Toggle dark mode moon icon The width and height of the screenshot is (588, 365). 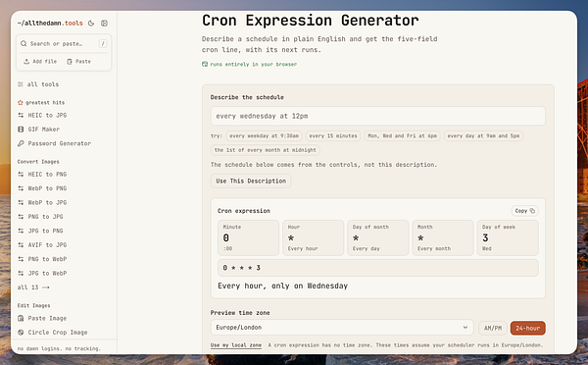pos(91,24)
